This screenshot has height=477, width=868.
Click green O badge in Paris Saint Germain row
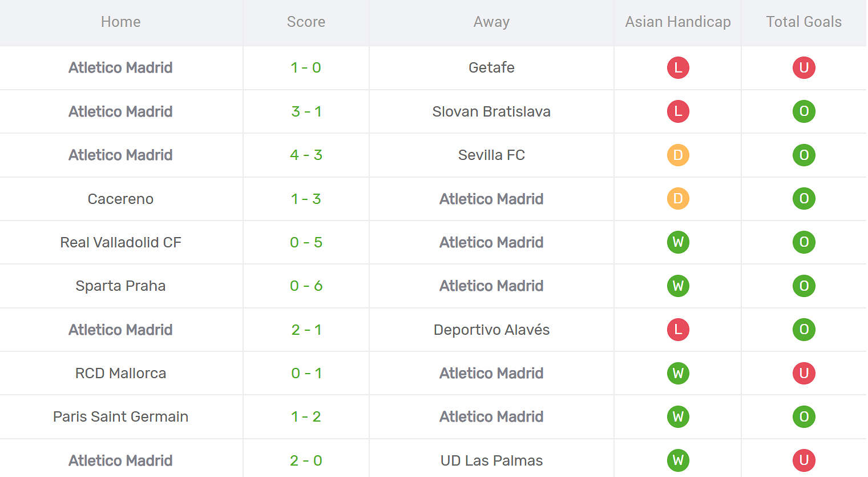point(804,416)
